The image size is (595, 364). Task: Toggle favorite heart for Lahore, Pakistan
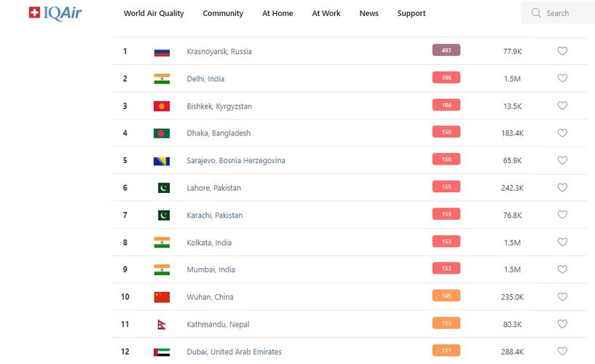(x=562, y=188)
